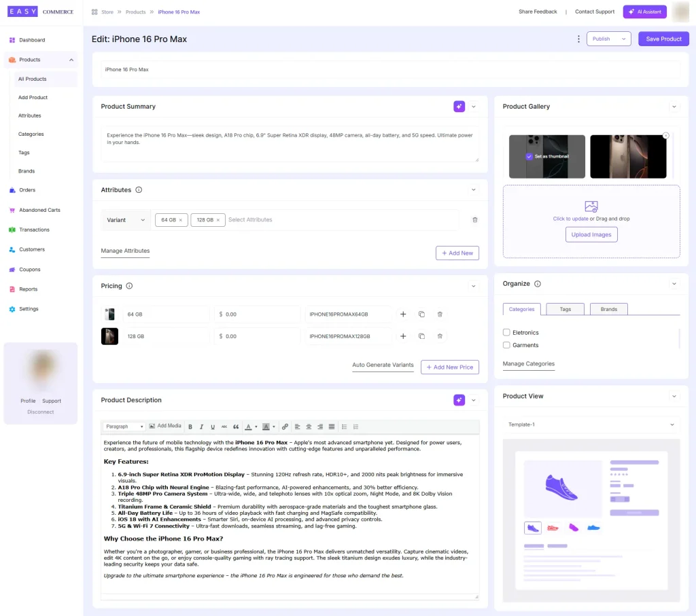Toggle underline in the editor toolbar

click(213, 427)
